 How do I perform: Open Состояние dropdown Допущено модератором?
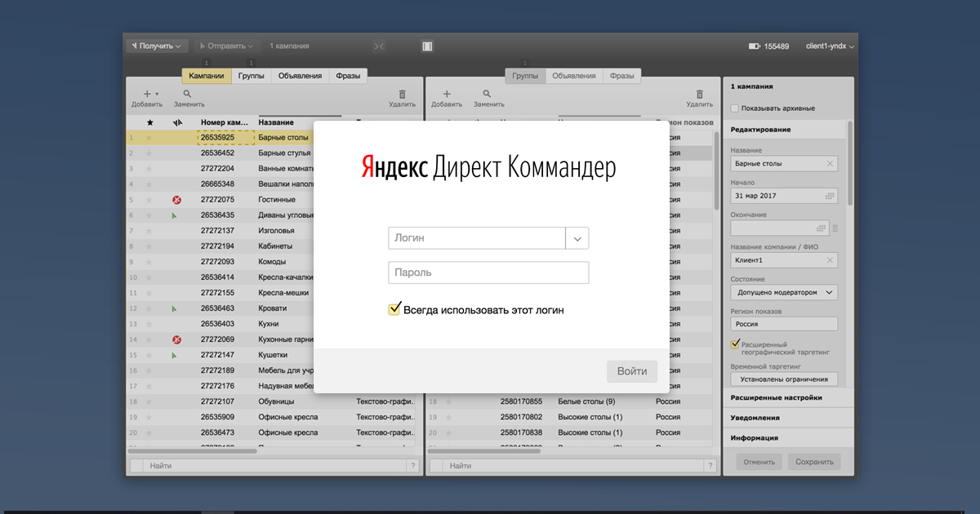784,292
